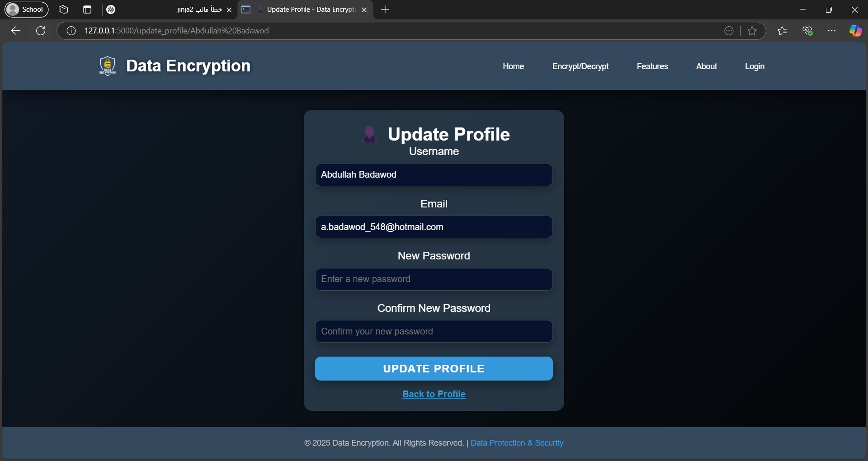
Task: Click the circular smiley icon in the address bar
Action: (729, 31)
